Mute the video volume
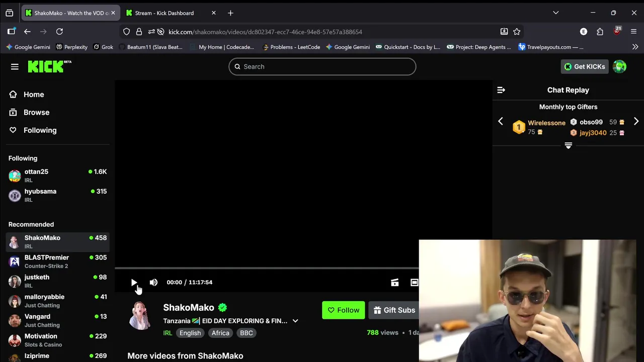This screenshot has height=362, width=644. tap(153, 283)
